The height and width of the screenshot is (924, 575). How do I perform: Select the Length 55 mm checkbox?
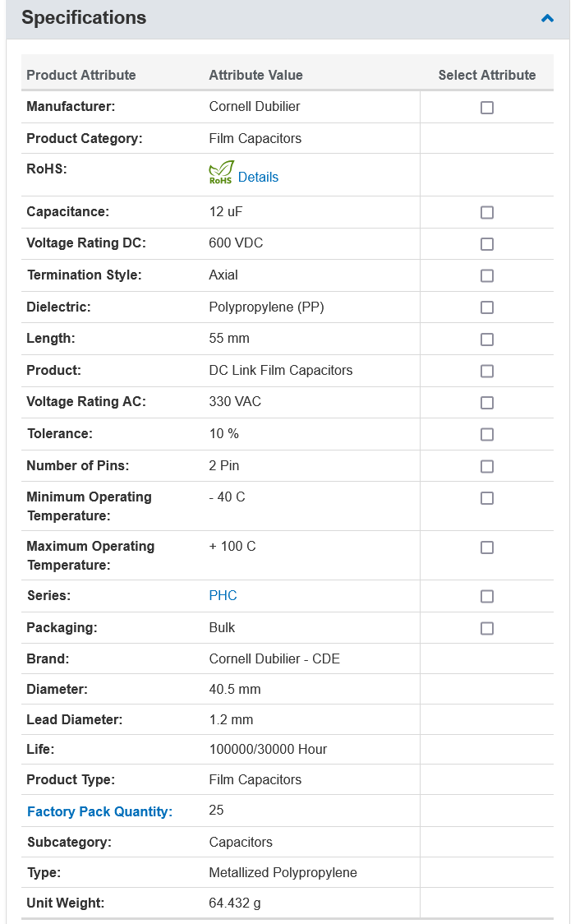pyautogui.click(x=487, y=340)
